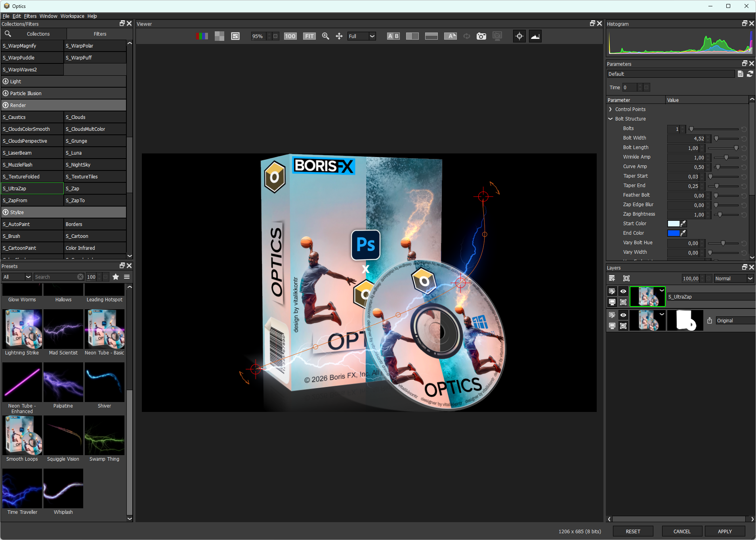The width and height of the screenshot is (756, 540).
Task: Click the A B comparison icon
Action: (393, 36)
